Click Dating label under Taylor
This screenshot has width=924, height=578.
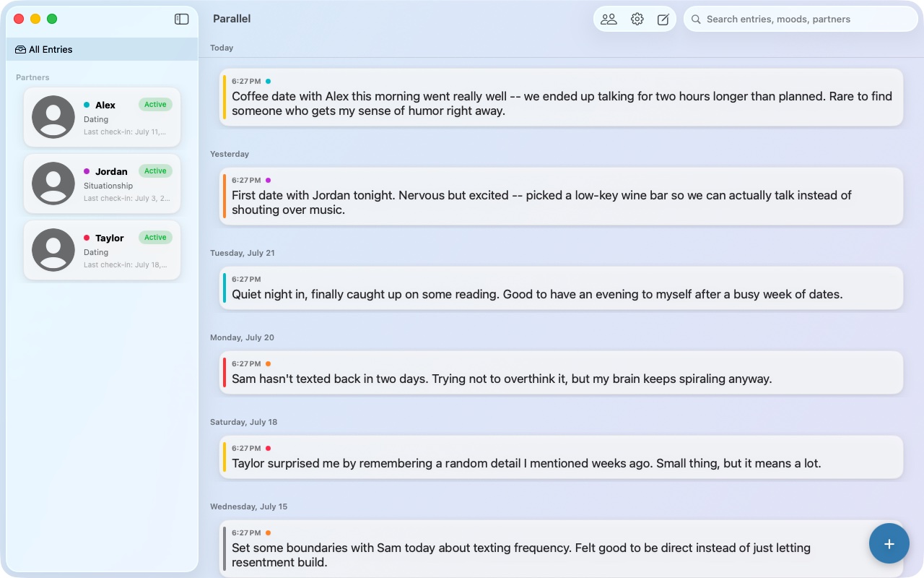[x=96, y=252]
